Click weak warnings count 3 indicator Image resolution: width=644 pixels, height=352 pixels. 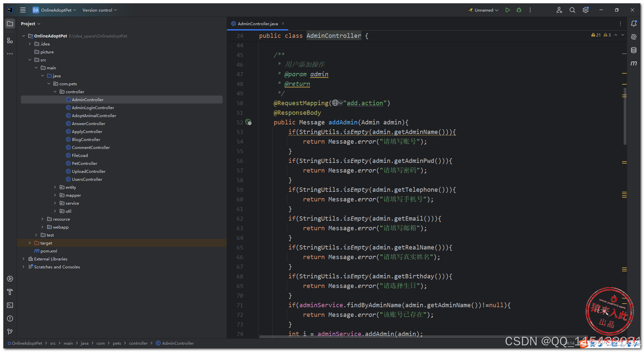(607, 35)
